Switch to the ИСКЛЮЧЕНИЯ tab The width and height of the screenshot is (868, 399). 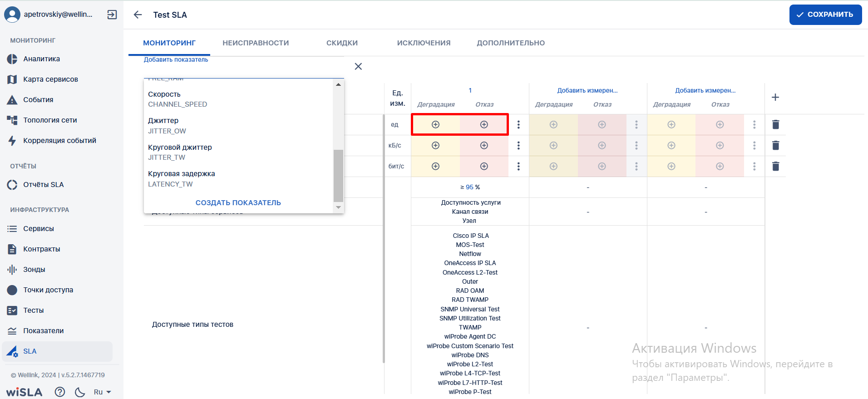tap(424, 43)
